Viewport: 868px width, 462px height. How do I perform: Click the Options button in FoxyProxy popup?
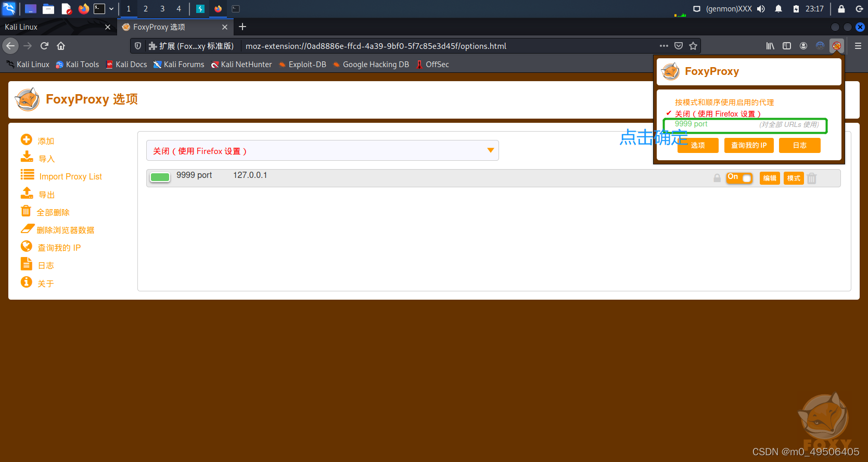[698, 146]
